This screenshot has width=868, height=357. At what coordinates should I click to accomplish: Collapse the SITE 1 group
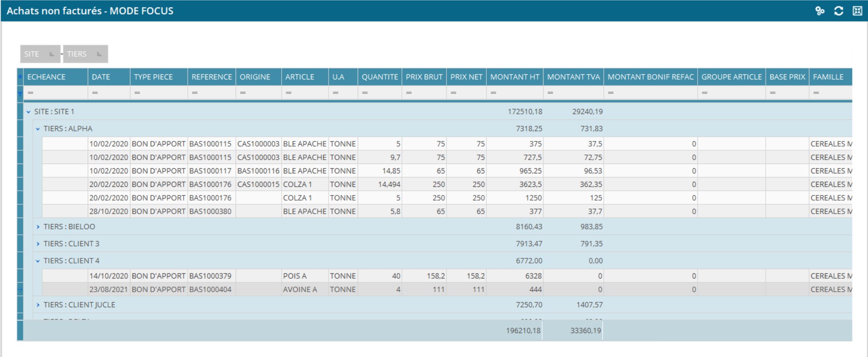pyautogui.click(x=29, y=112)
